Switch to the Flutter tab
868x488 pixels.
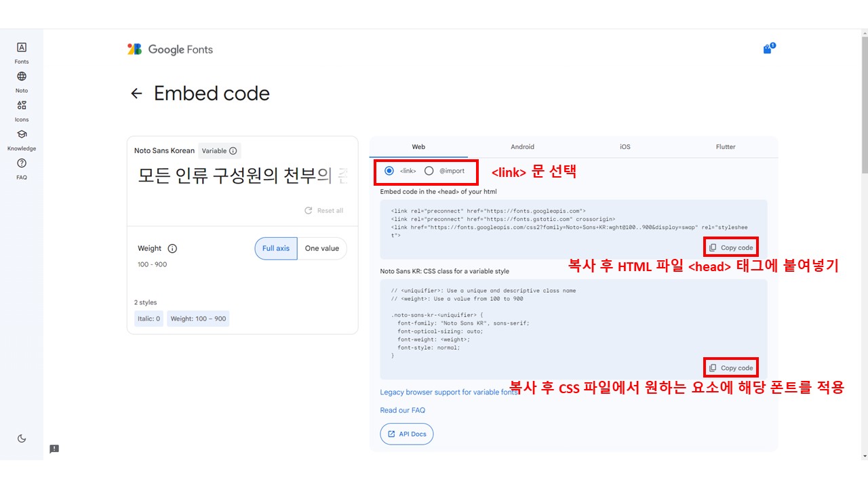726,146
